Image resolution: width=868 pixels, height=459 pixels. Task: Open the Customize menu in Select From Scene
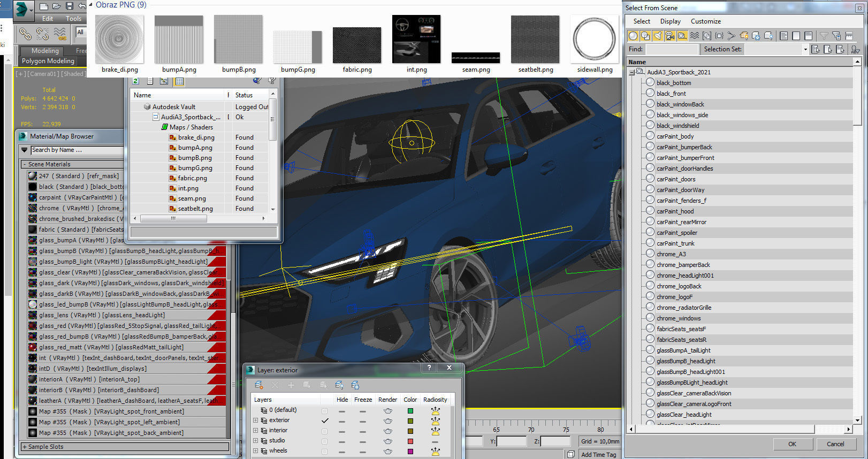click(705, 21)
